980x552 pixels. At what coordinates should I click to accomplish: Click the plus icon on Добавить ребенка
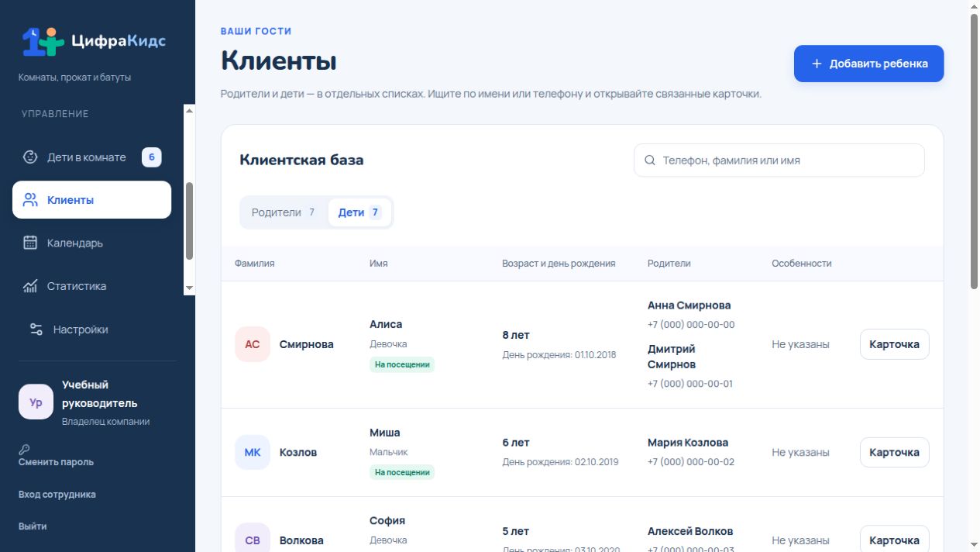click(817, 64)
